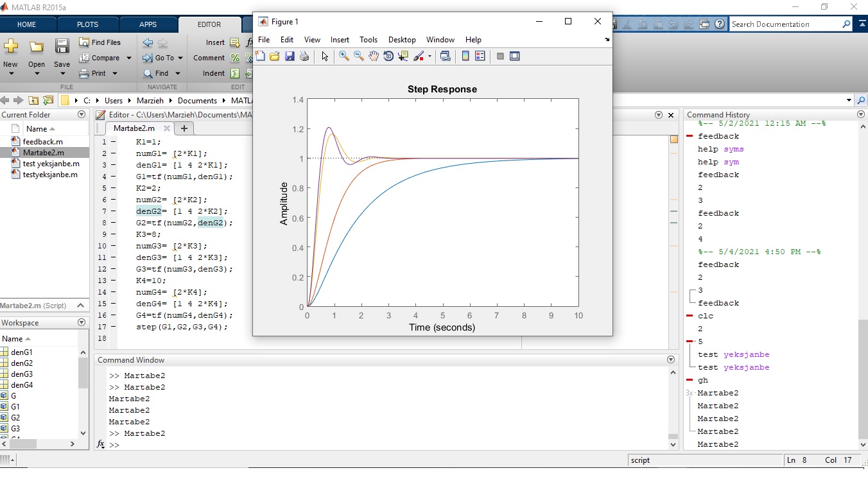Click the Show Plot Tools and Dock Figure icon
Viewport: 868px width, 493px height.
click(515, 56)
